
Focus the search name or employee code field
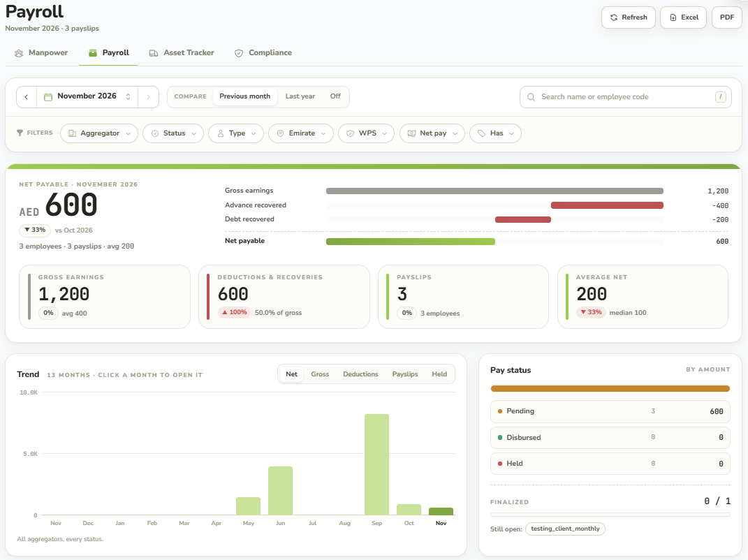pos(625,97)
